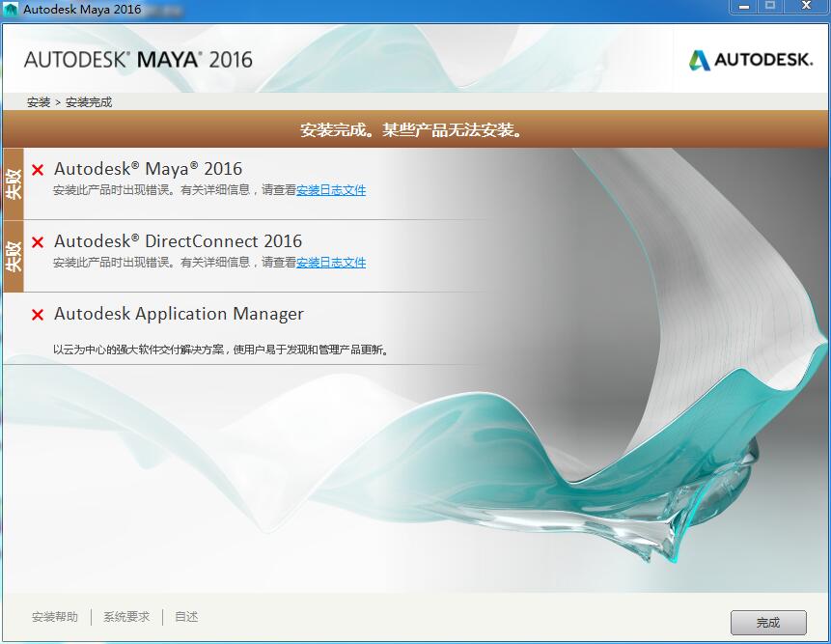Click the 失败 label beside DirectConnect 2016
Screen dimensions: 831x644
click(x=13, y=256)
